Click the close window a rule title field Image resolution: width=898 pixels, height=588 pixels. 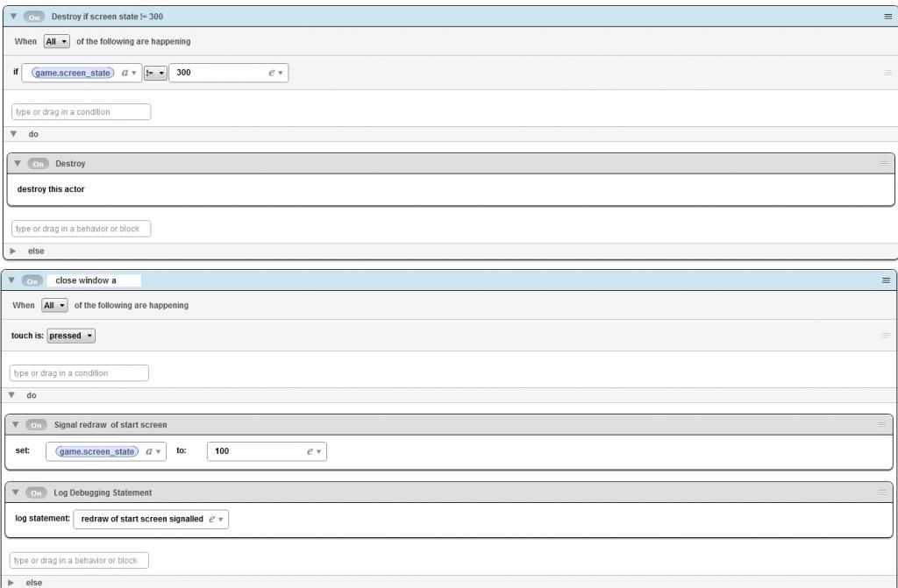point(95,280)
